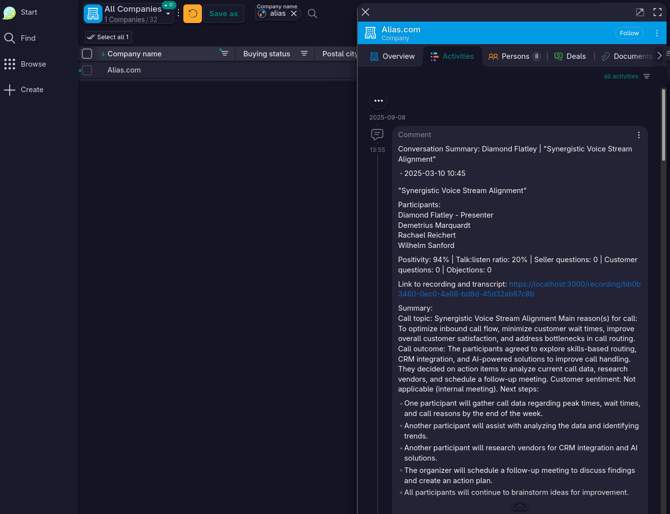Open the Company name column filter
This screenshot has height=514, width=670.
point(224,54)
